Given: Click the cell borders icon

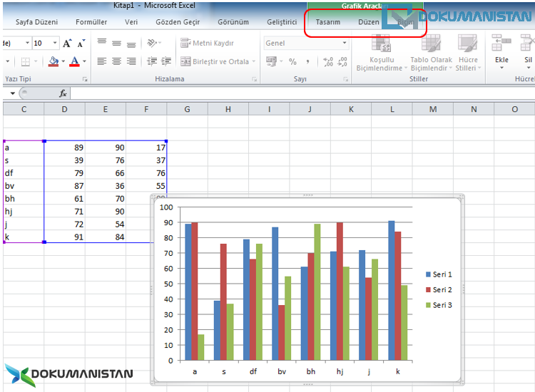Looking at the screenshot, I should (x=26, y=62).
